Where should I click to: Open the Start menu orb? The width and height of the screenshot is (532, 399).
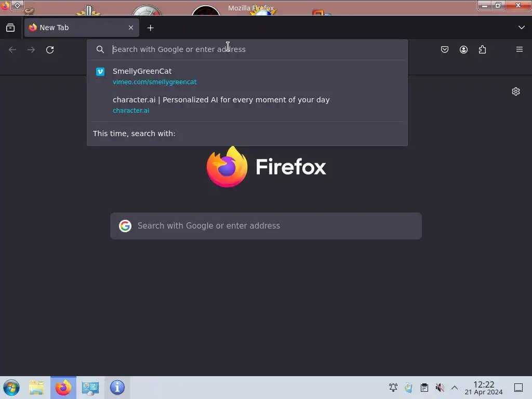pyautogui.click(x=11, y=388)
